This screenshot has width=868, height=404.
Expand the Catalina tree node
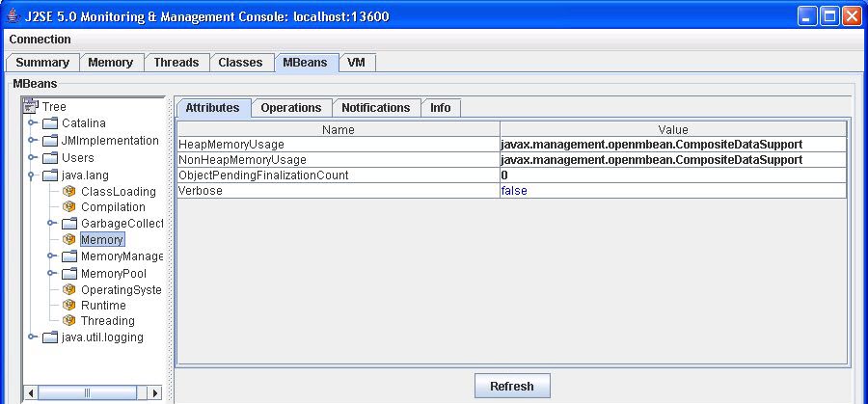(x=33, y=122)
